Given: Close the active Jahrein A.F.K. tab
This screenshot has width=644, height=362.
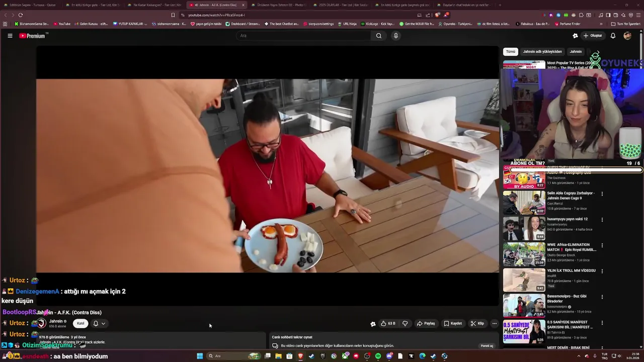Looking at the screenshot, I should point(243,5).
